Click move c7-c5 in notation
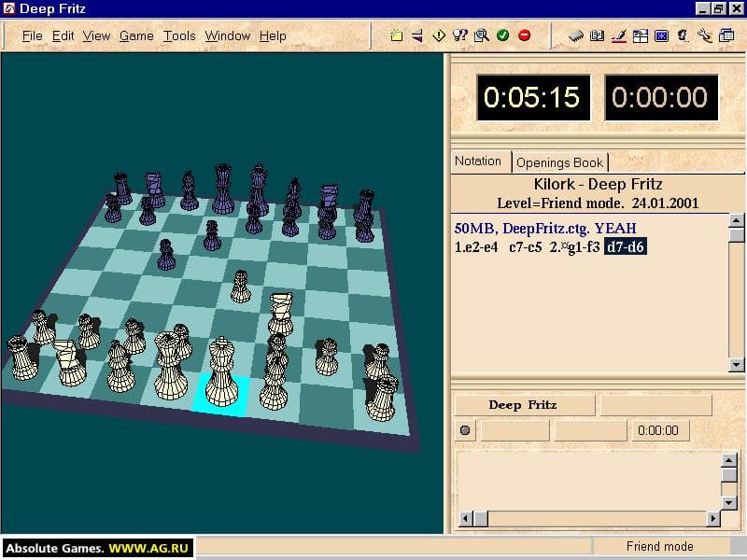This screenshot has width=747, height=560. point(525,247)
